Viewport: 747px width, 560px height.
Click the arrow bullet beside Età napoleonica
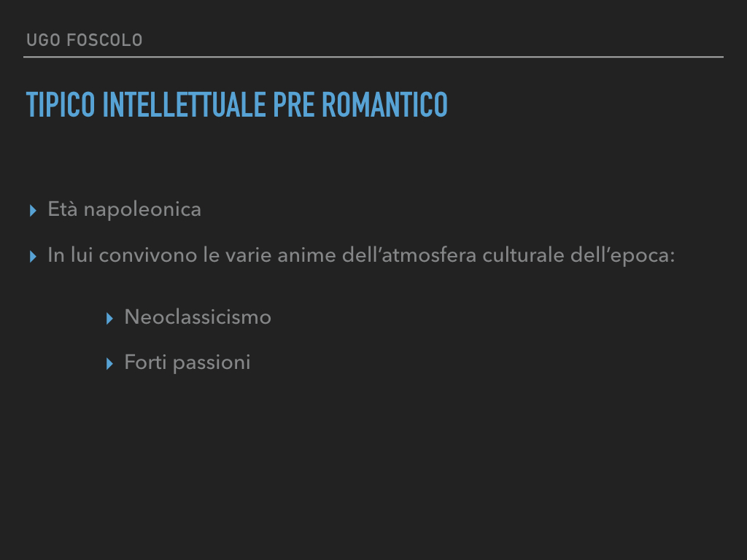33,211
